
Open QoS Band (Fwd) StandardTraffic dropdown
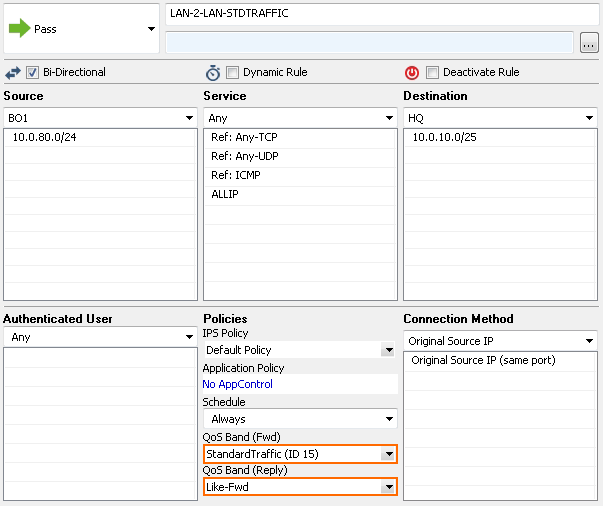pyautogui.click(x=300, y=454)
